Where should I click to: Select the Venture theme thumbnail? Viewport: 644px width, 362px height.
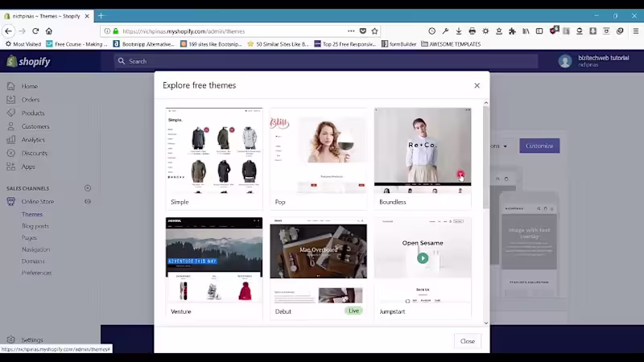tap(214, 260)
